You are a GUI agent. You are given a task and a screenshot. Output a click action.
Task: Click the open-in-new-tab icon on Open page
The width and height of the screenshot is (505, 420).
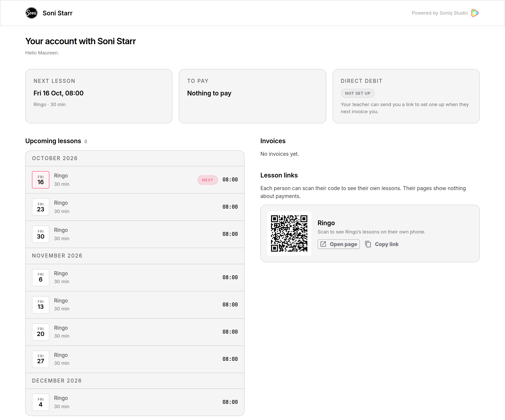[323, 244]
